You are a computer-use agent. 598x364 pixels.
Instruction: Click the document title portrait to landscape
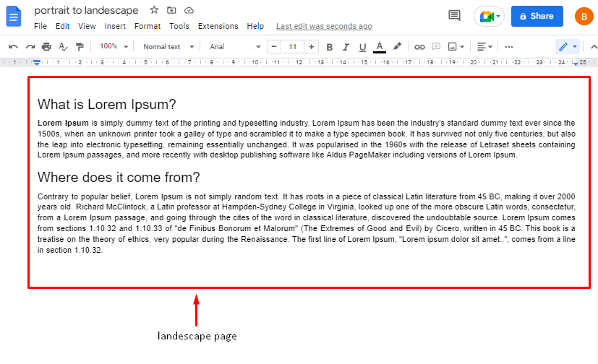point(86,10)
